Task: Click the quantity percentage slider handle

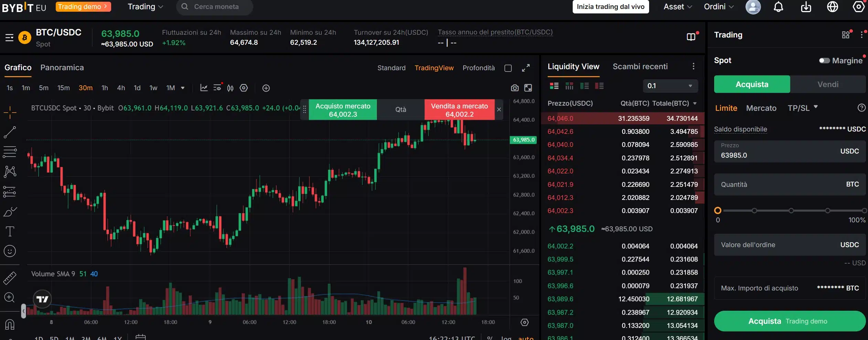Action: [718, 211]
